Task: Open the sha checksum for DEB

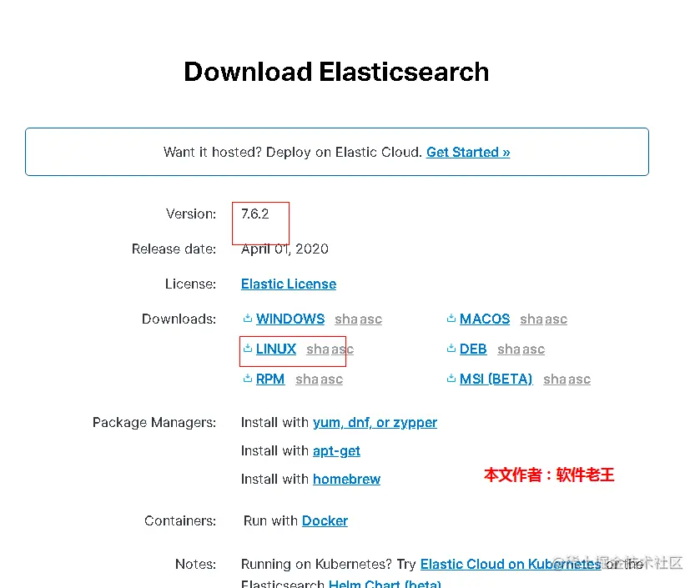Action: click(509, 349)
